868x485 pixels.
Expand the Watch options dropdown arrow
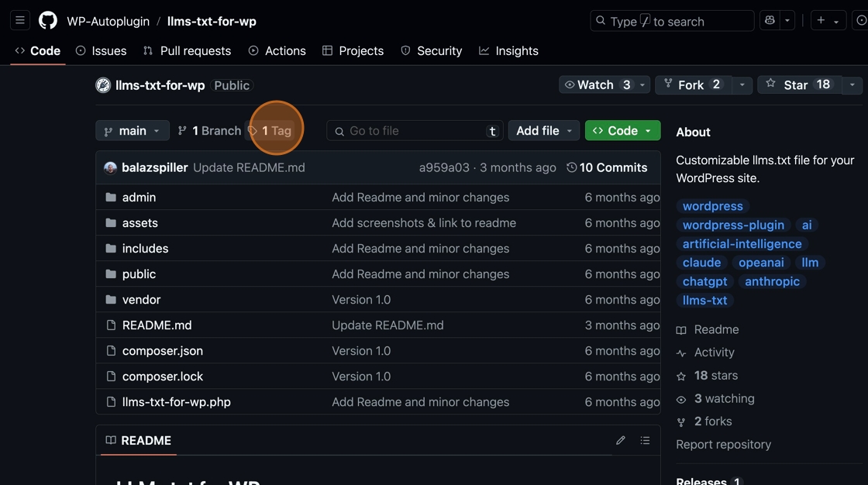pyautogui.click(x=642, y=84)
